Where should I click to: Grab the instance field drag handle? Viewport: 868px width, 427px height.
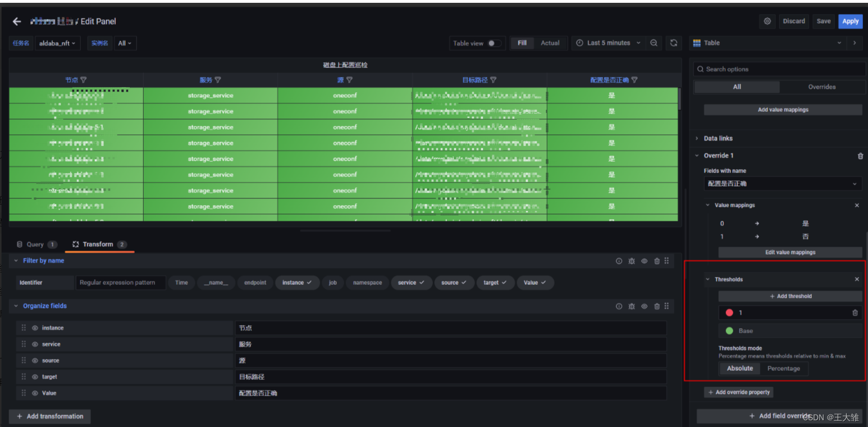tap(24, 328)
